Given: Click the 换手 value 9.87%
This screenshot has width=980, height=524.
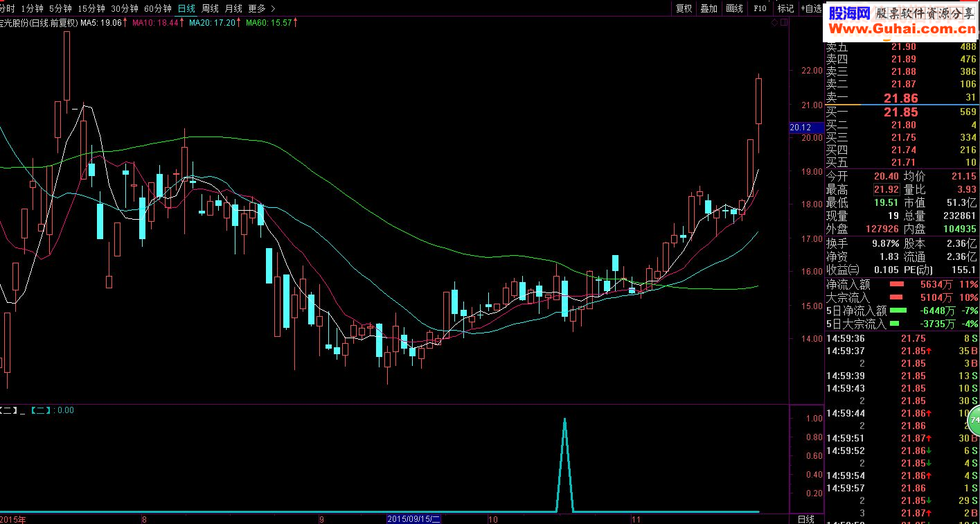Looking at the screenshot, I should (884, 243).
